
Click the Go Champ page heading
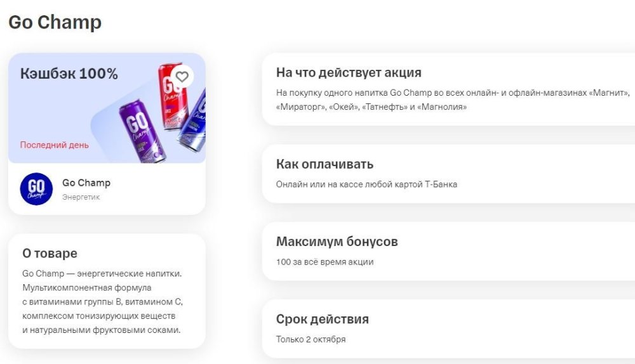(x=55, y=22)
